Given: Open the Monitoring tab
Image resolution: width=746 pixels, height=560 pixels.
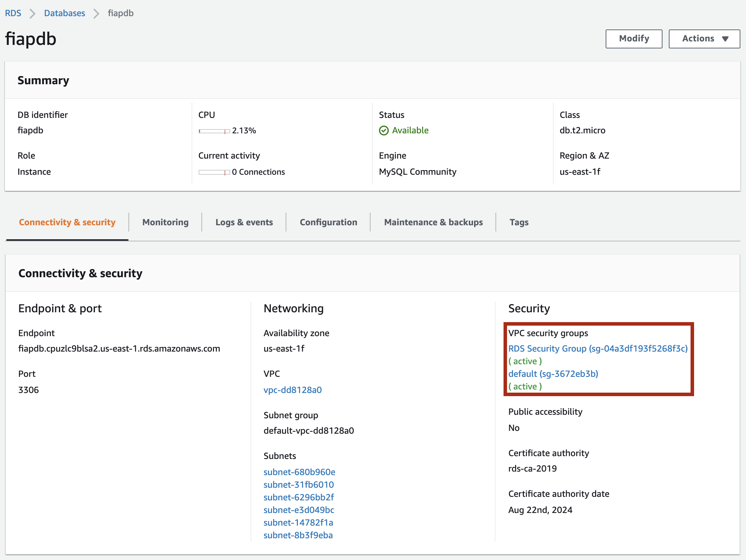Looking at the screenshot, I should coord(165,222).
